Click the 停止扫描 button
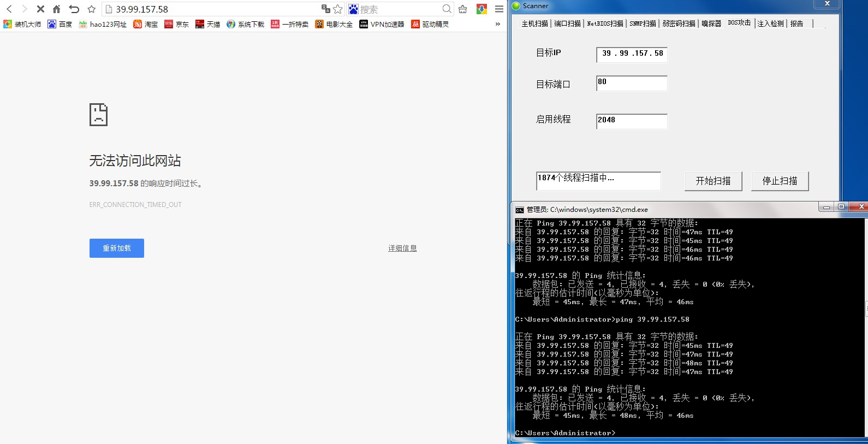The width and height of the screenshot is (868, 444). pos(780,181)
